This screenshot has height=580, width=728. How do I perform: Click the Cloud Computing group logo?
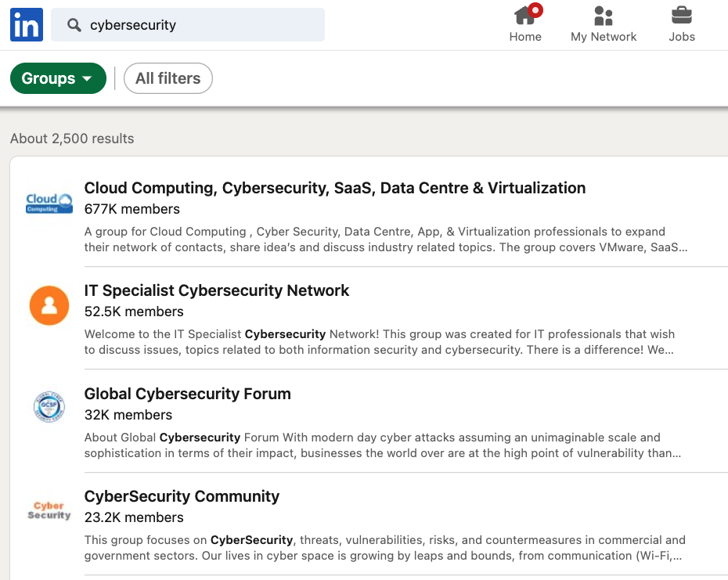(x=49, y=204)
